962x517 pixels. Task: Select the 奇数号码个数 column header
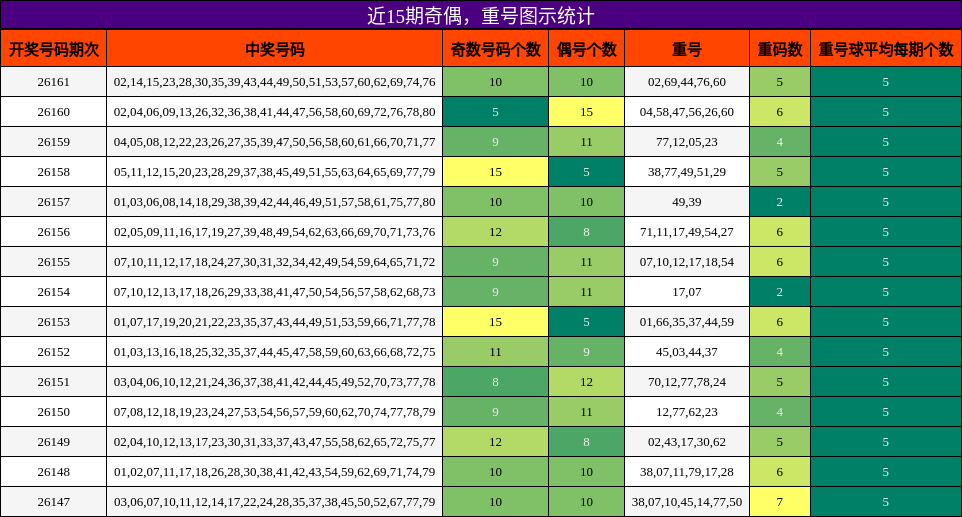495,49
